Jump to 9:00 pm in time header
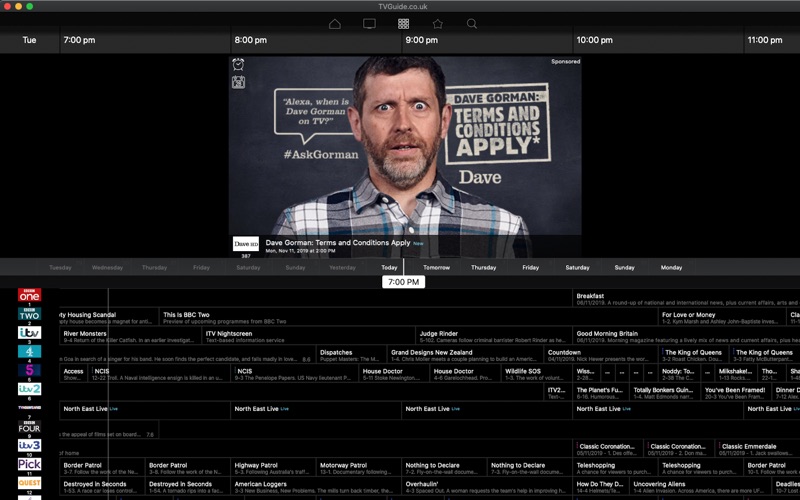 click(421, 40)
